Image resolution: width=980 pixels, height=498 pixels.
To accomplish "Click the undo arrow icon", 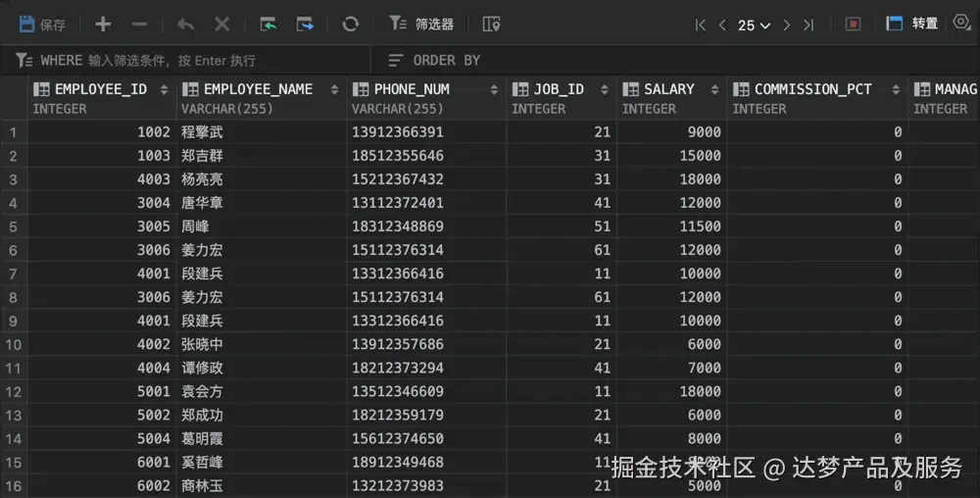I will pyautogui.click(x=185, y=25).
